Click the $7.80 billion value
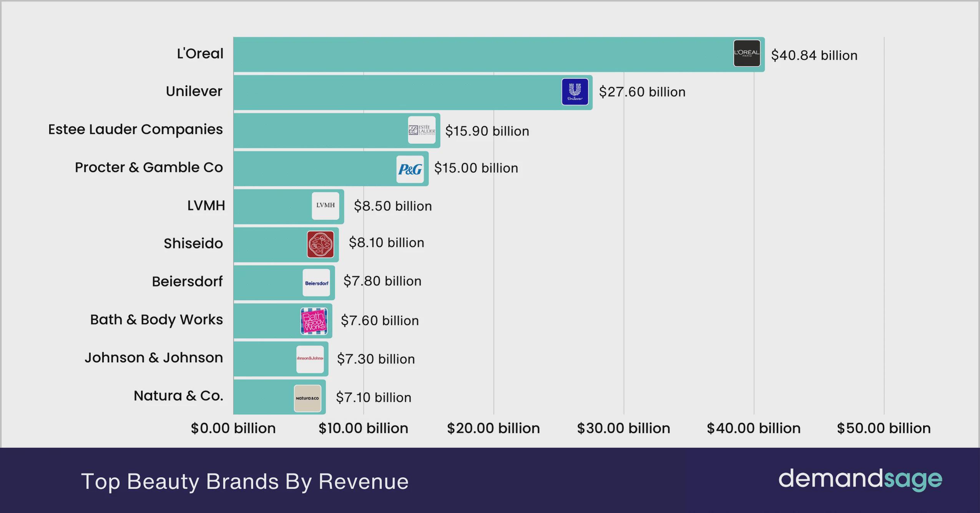Viewport: 980px width, 513px height. pyautogui.click(x=382, y=281)
